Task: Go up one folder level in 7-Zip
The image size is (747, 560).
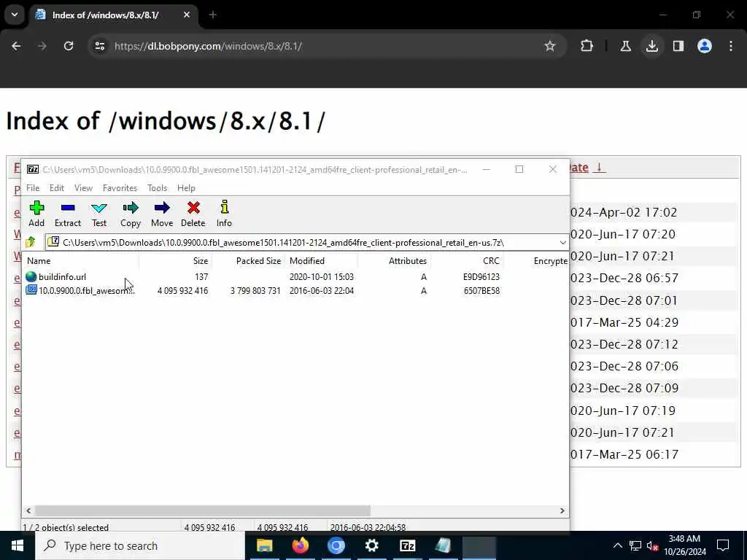Action: (x=31, y=242)
